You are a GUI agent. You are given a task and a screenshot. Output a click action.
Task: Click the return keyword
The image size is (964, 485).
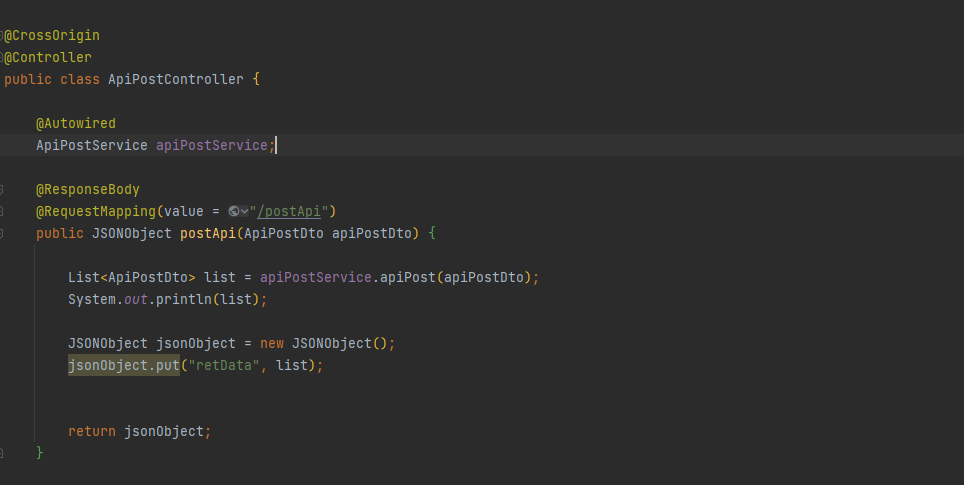point(92,432)
